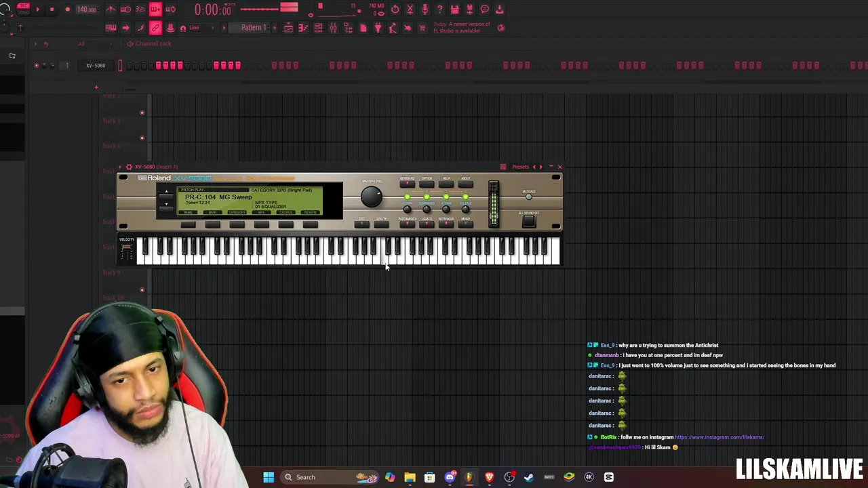Add a channel with the plus button
This screenshot has width=868, height=488.
[x=96, y=87]
